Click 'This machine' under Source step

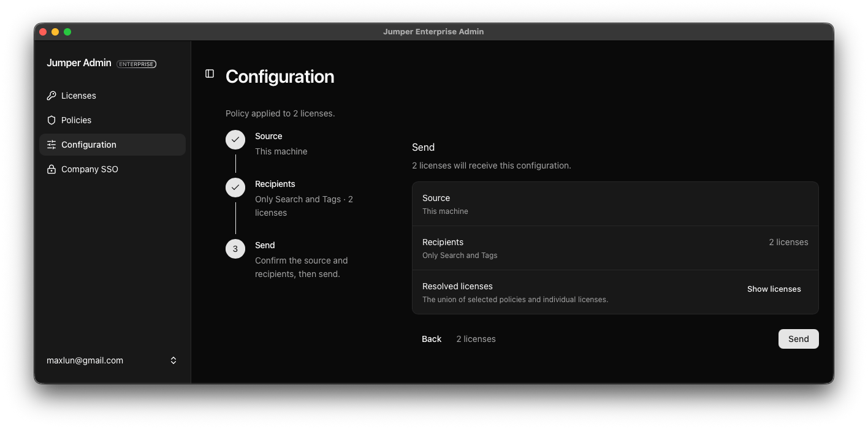pyautogui.click(x=281, y=151)
